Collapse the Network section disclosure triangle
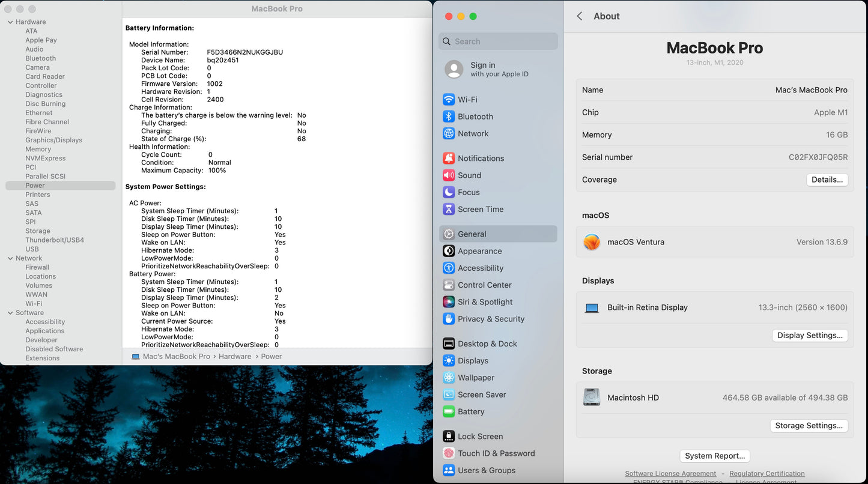The image size is (868, 484). click(x=10, y=258)
